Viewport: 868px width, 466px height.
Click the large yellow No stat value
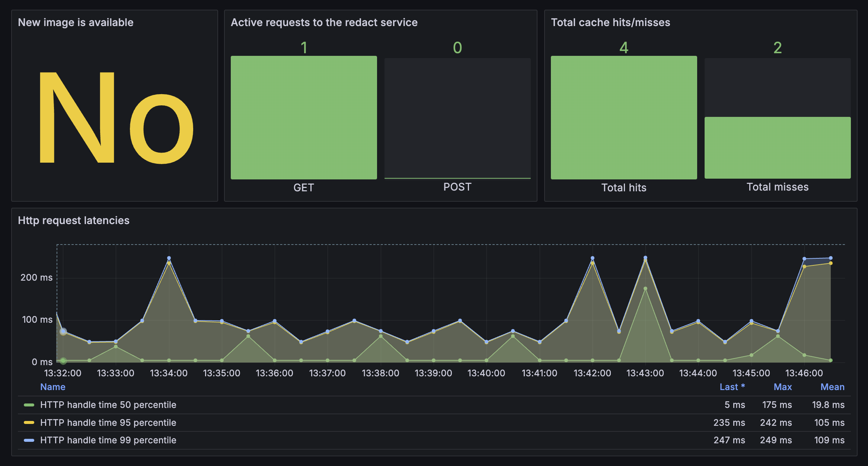click(x=115, y=118)
